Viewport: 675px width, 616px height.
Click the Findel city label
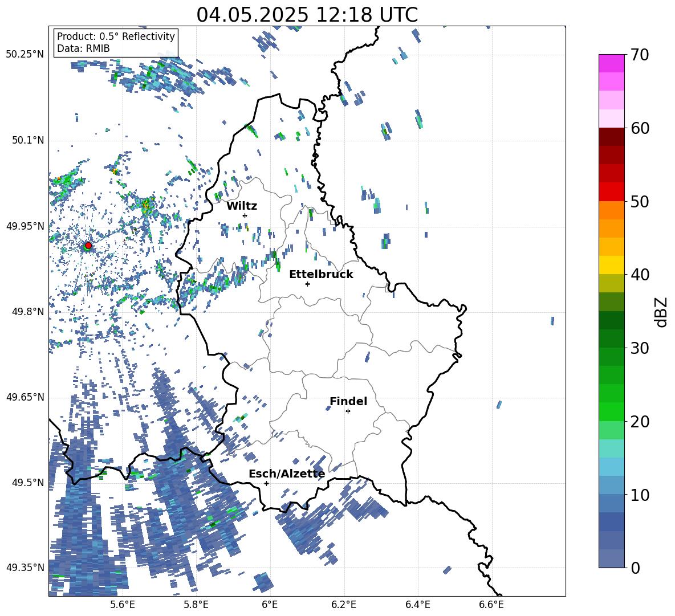point(348,401)
